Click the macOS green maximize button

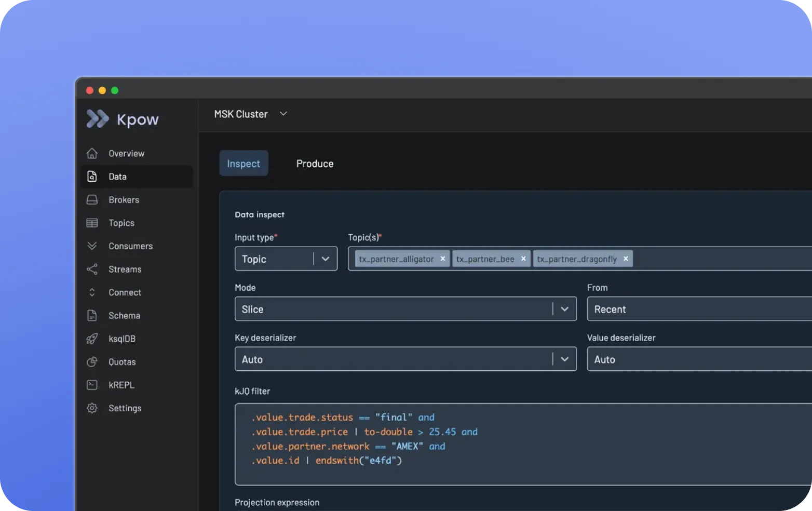tap(115, 90)
